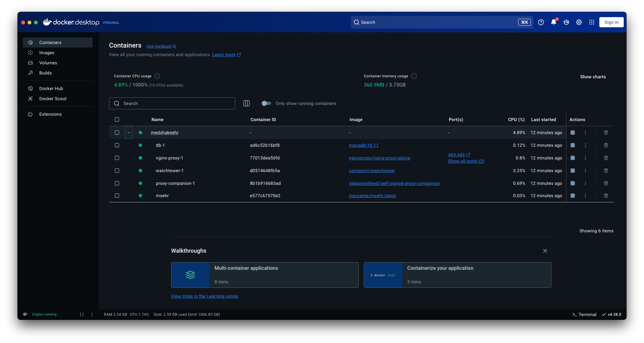Select the db-1 checkbox
The height and width of the screenshot is (343, 644).
pos(117,145)
